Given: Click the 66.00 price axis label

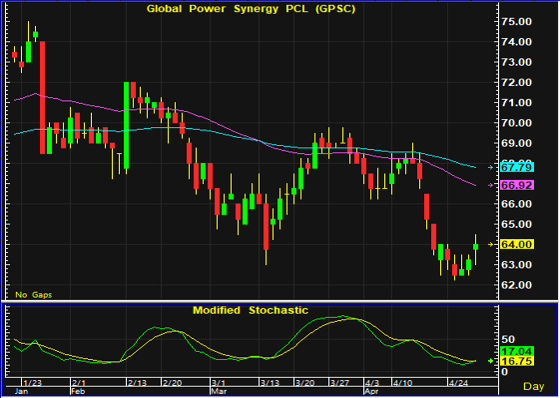Looking at the screenshot, I should coord(516,204).
